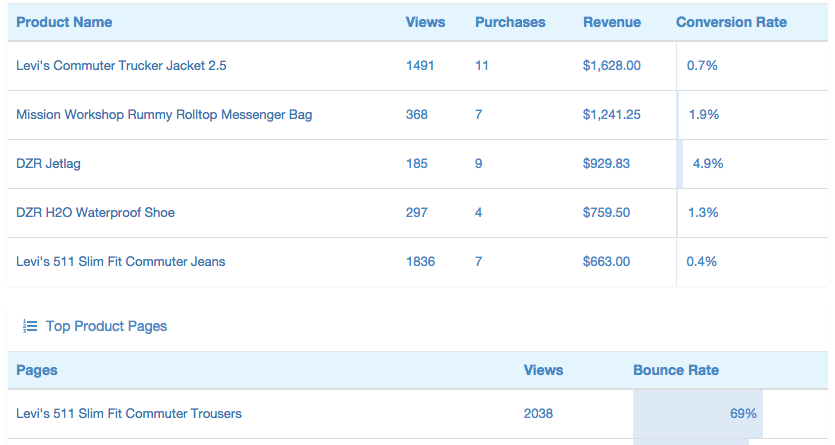
Task: Click the 1.9% conversion rate for Messenger Bag
Action: point(703,114)
